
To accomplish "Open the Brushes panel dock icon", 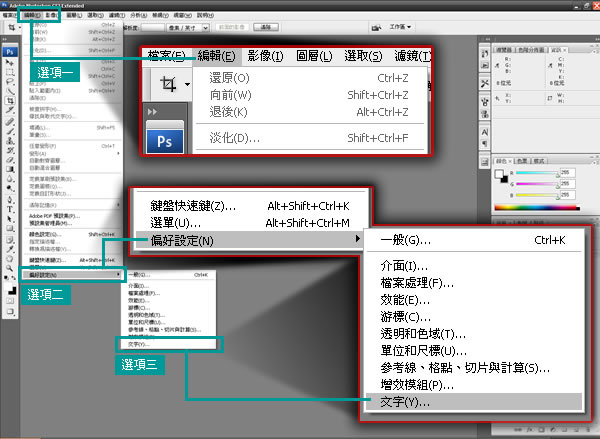I will pos(485,103).
